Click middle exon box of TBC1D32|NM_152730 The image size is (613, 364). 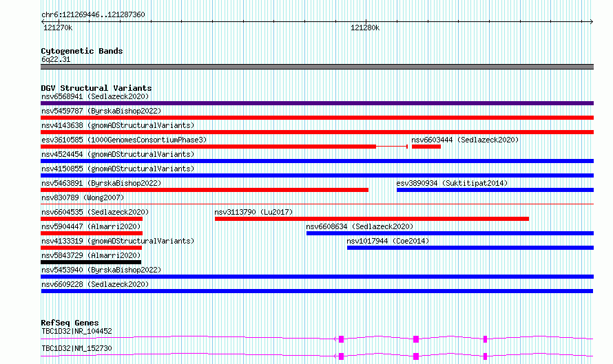tap(416, 356)
